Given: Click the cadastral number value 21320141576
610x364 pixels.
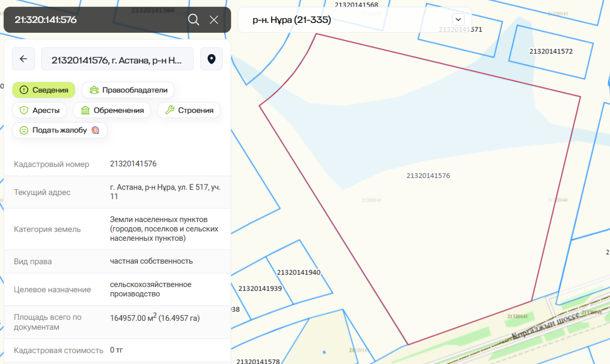Looking at the screenshot, I should click(133, 164).
